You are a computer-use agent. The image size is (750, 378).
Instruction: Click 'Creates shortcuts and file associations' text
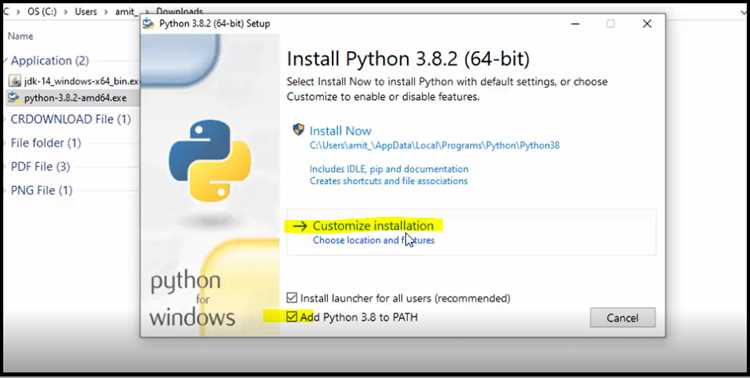(388, 181)
